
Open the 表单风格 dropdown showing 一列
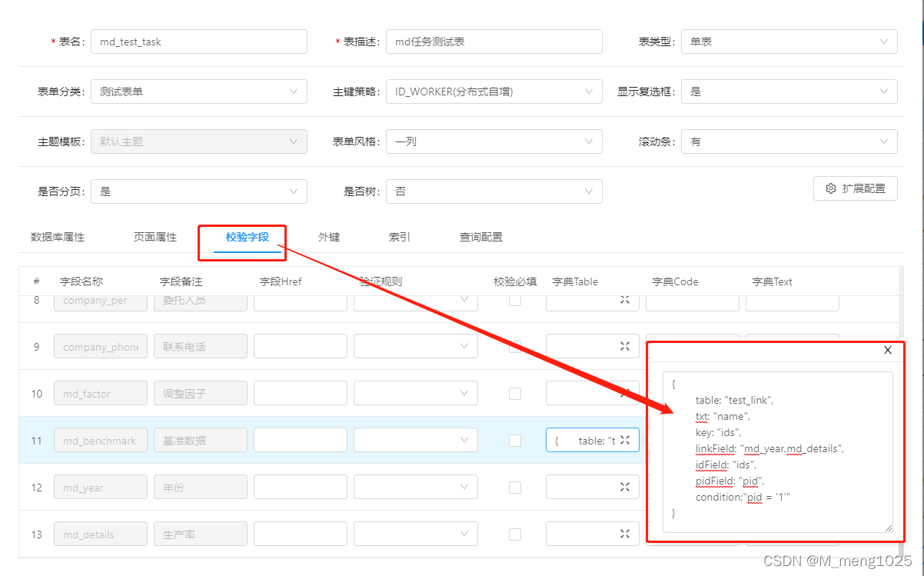494,142
